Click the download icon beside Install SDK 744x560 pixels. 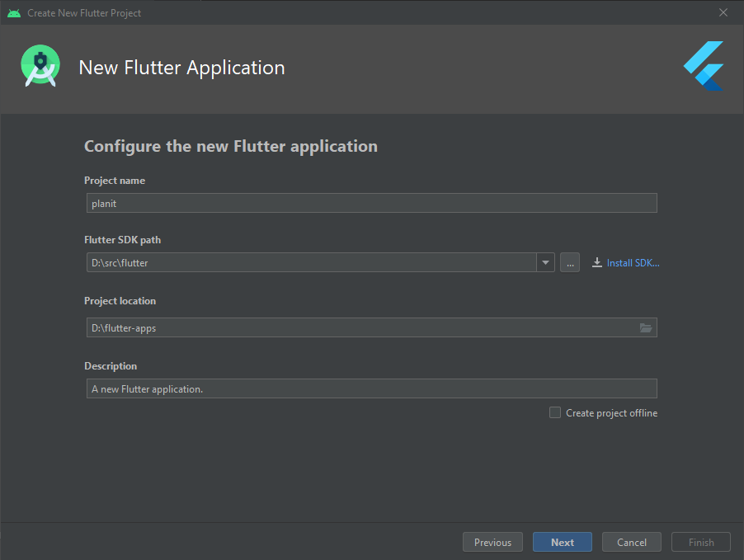(x=596, y=262)
